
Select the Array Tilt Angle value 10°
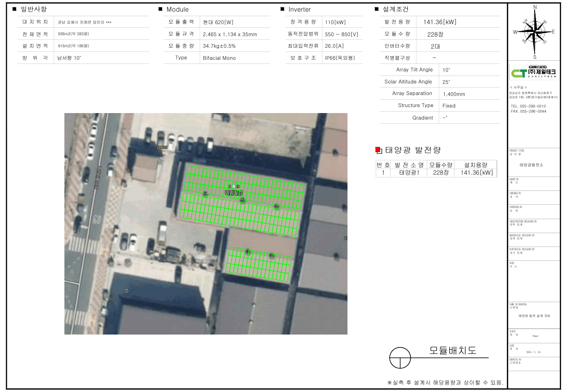[446, 70]
